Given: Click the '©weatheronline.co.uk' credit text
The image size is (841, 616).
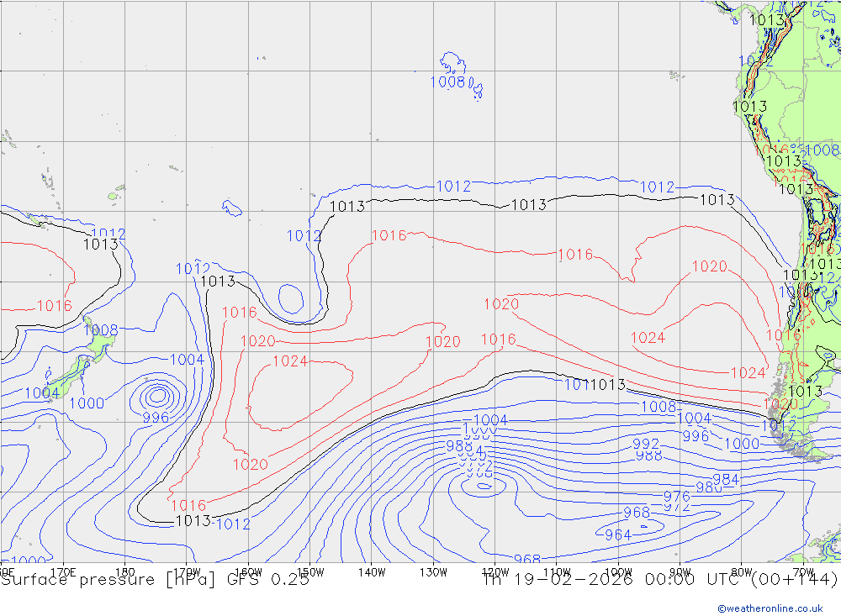Looking at the screenshot, I should point(770,608).
